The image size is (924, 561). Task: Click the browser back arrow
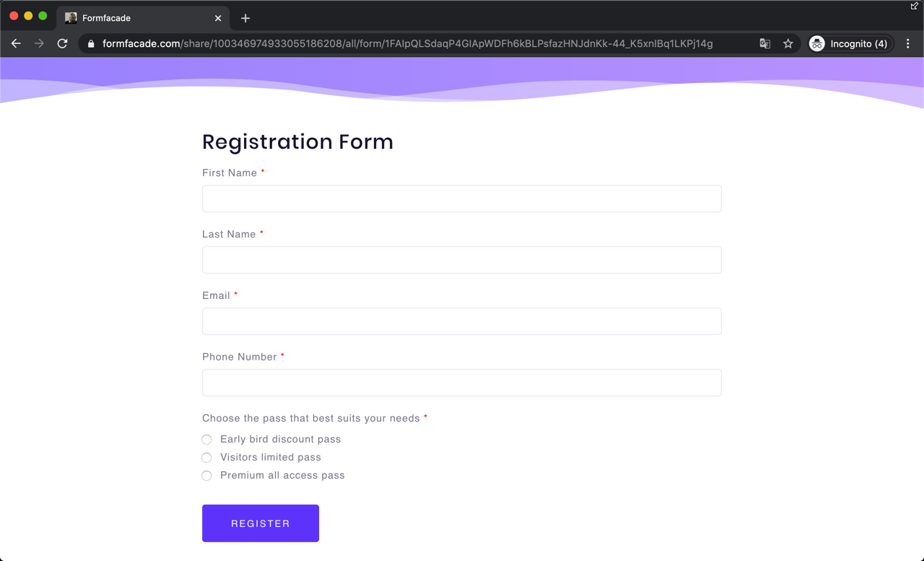coord(16,43)
